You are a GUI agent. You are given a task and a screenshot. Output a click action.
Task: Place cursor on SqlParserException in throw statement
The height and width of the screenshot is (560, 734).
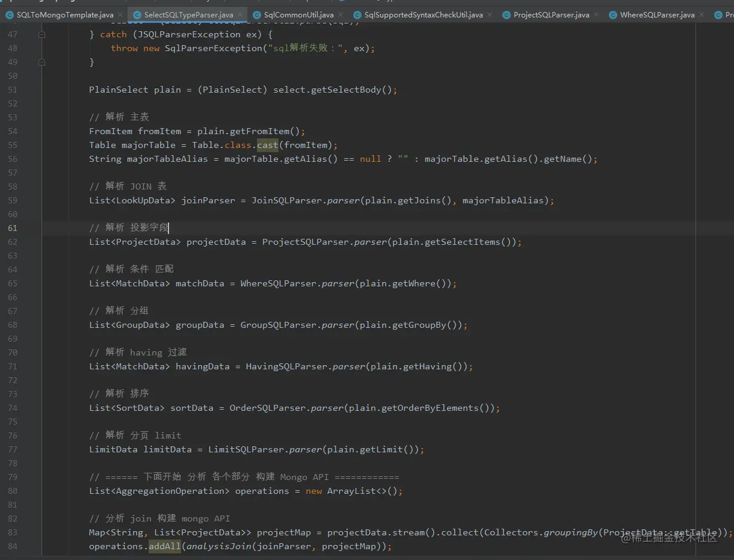tap(213, 48)
